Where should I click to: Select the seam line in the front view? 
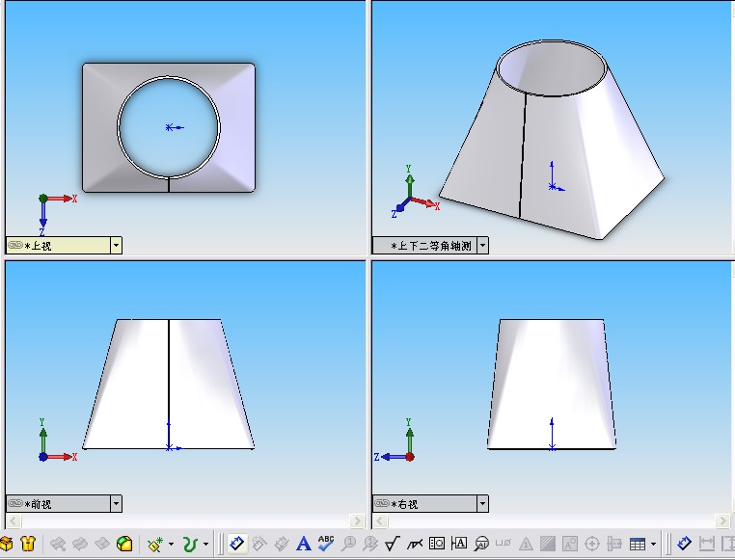(x=169, y=384)
